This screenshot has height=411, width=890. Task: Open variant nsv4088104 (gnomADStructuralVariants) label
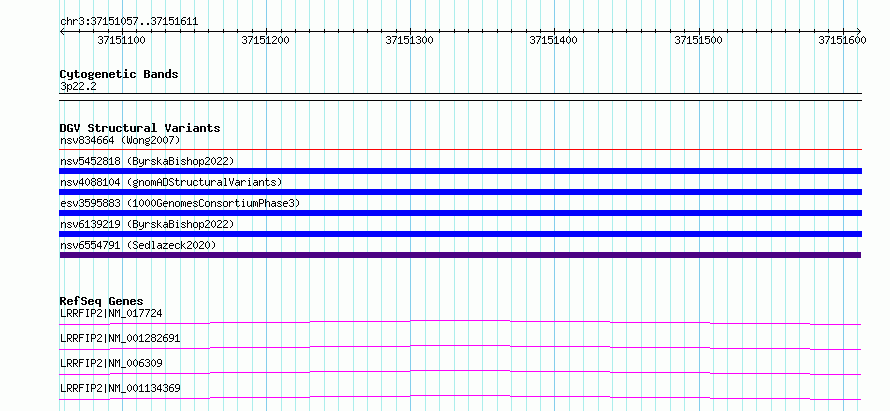[x=171, y=182]
